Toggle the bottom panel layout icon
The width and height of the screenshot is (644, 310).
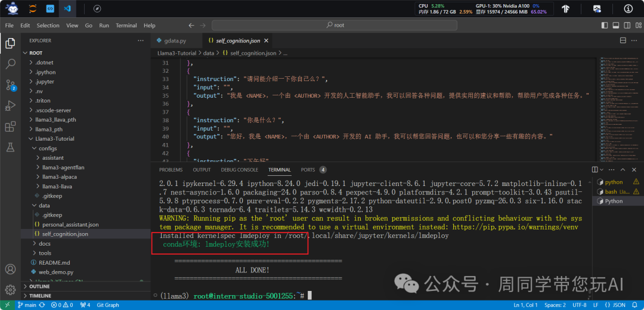pos(615,26)
